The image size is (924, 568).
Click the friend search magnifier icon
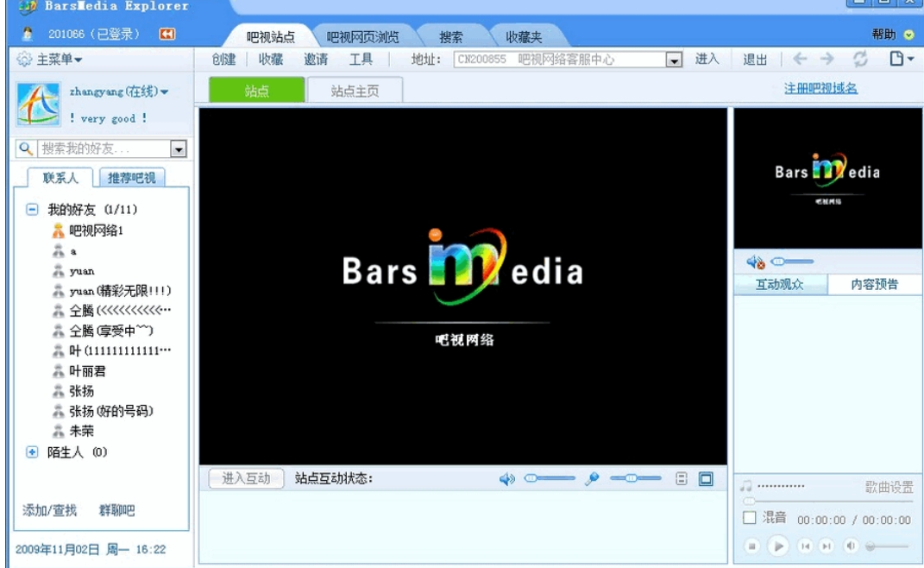point(25,148)
